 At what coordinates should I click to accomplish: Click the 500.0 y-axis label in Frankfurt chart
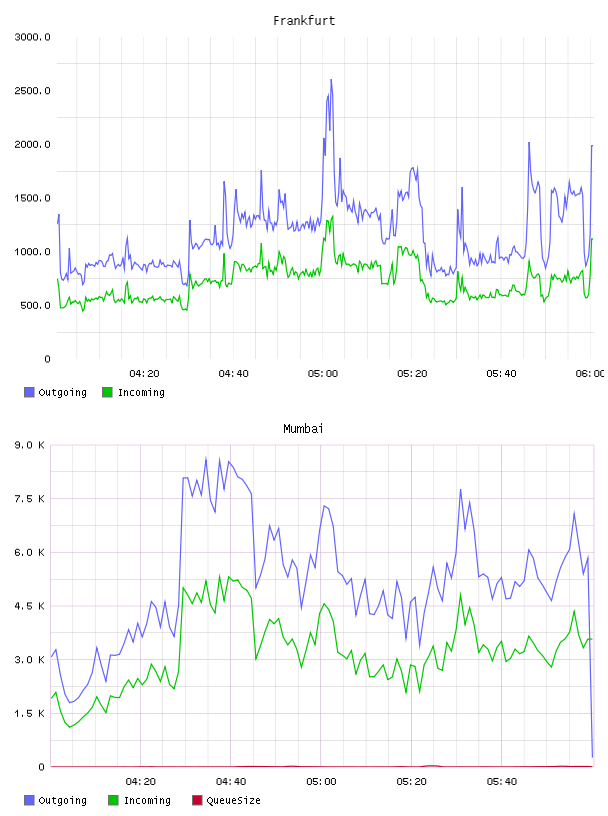pos(35,305)
